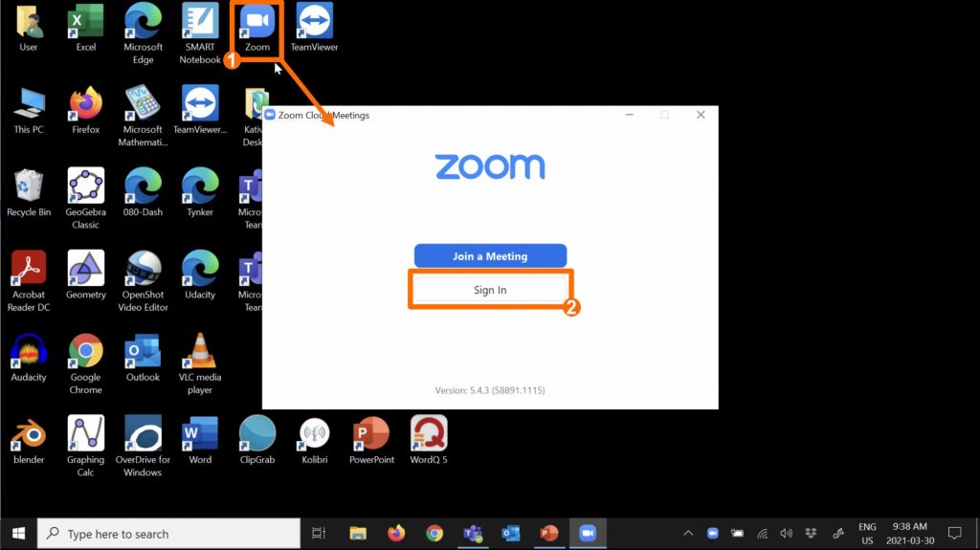Open File Explorer from the taskbar
The height and width of the screenshot is (550, 980).
(358, 534)
